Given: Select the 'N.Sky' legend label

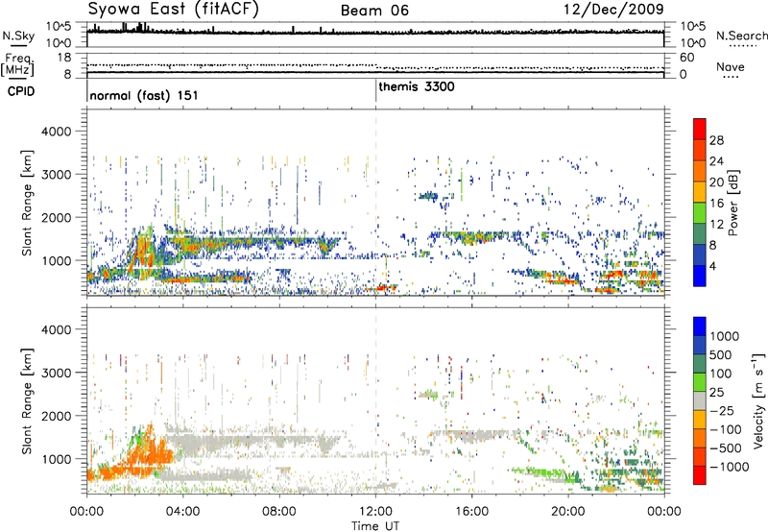Looking at the screenshot, I should pos(18,36).
